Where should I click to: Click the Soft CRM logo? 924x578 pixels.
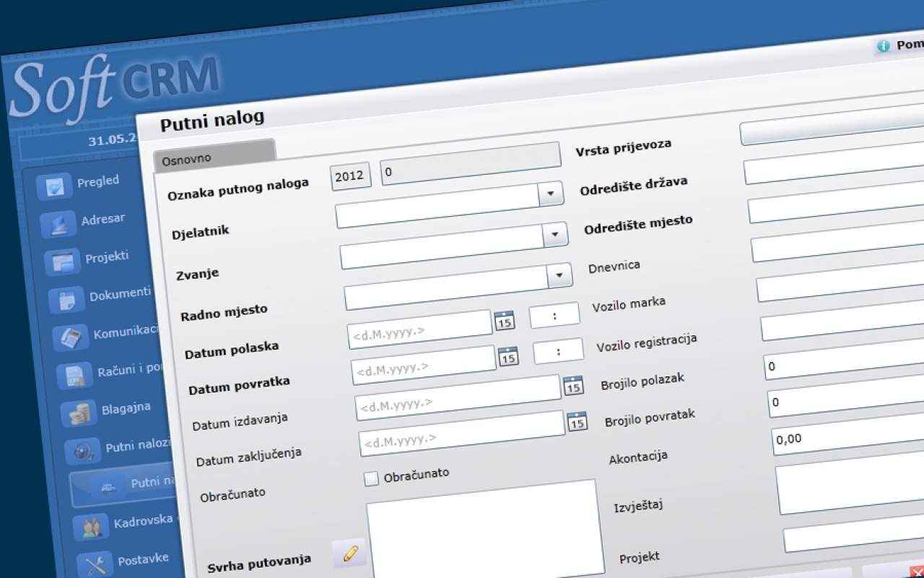pyautogui.click(x=113, y=88)
